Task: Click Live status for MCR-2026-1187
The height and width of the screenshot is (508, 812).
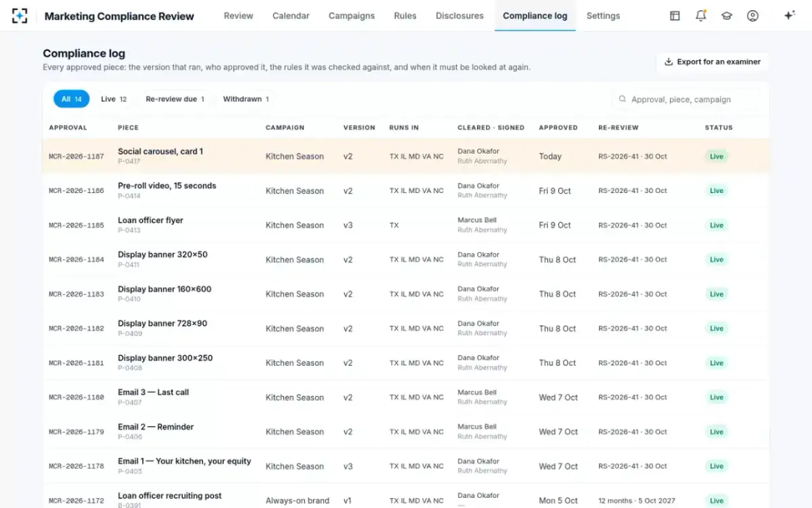Action: (717, 156)
